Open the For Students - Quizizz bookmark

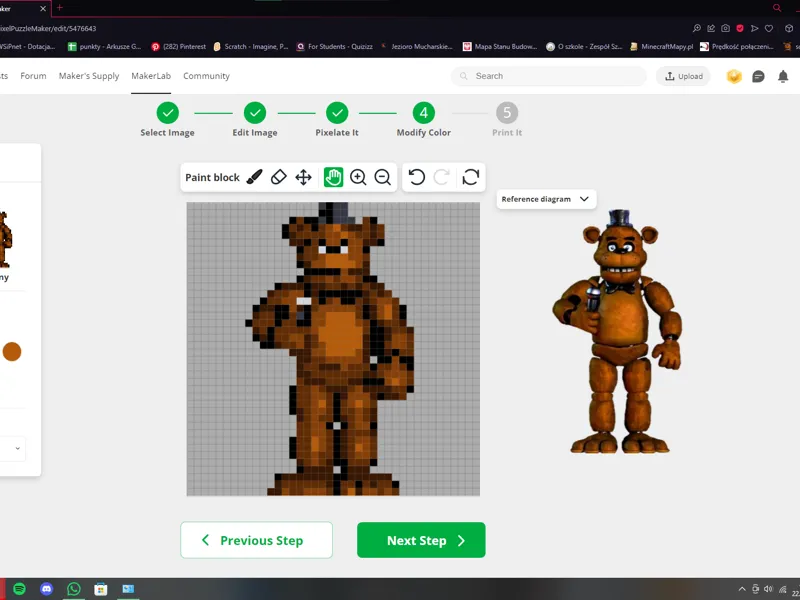click(x=335, y=46)
